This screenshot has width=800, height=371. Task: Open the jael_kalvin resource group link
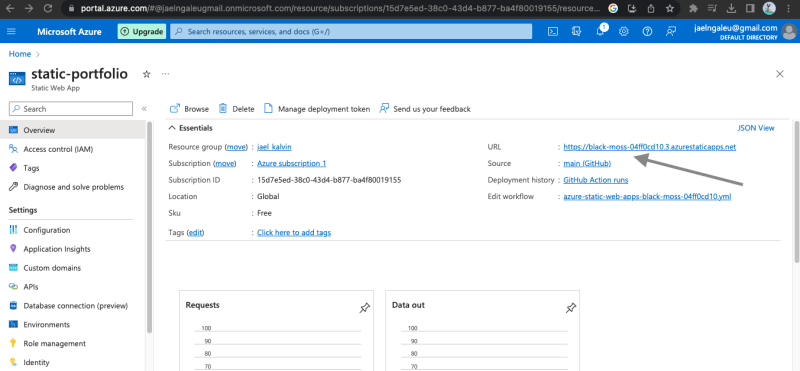pos(274,147)
